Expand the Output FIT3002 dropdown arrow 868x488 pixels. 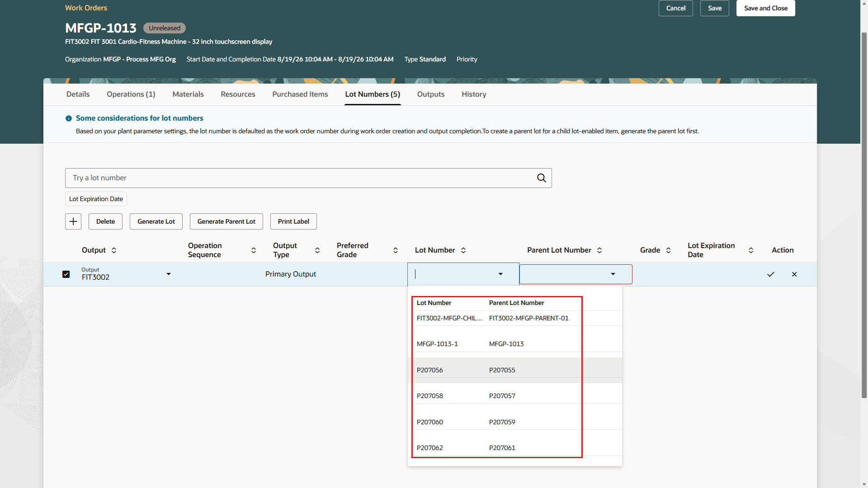point(169,274)
